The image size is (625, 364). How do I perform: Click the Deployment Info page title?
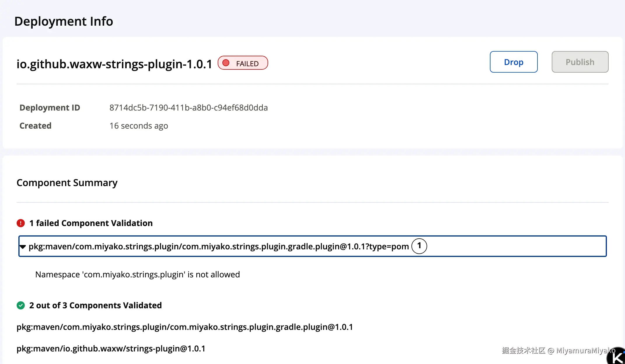coord(64,21)
